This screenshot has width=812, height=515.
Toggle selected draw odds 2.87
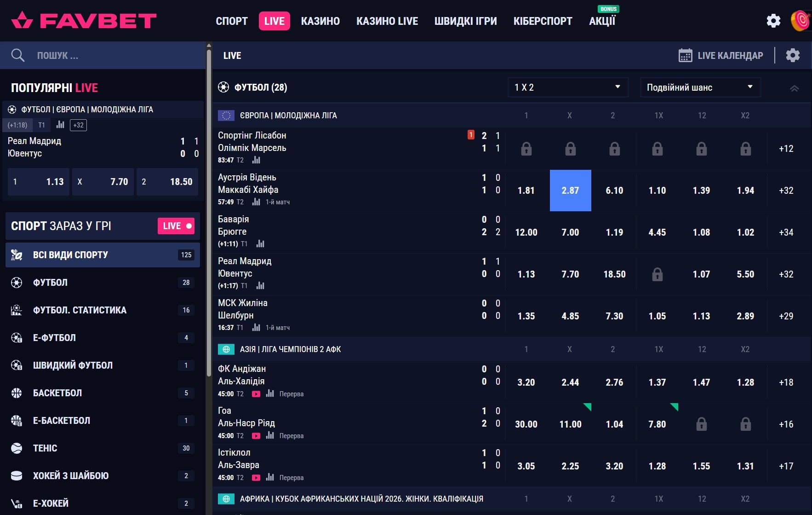click(x=570, y=191)
